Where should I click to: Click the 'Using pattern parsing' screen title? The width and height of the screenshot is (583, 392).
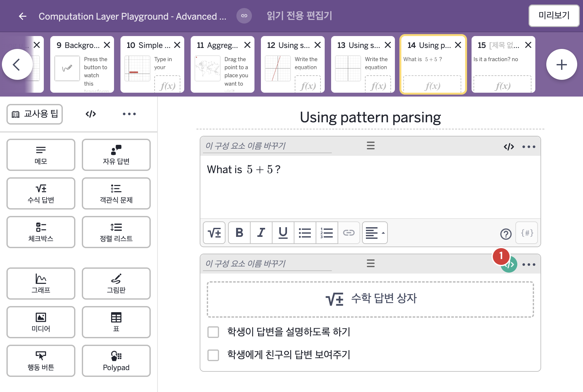coord(370,117)
